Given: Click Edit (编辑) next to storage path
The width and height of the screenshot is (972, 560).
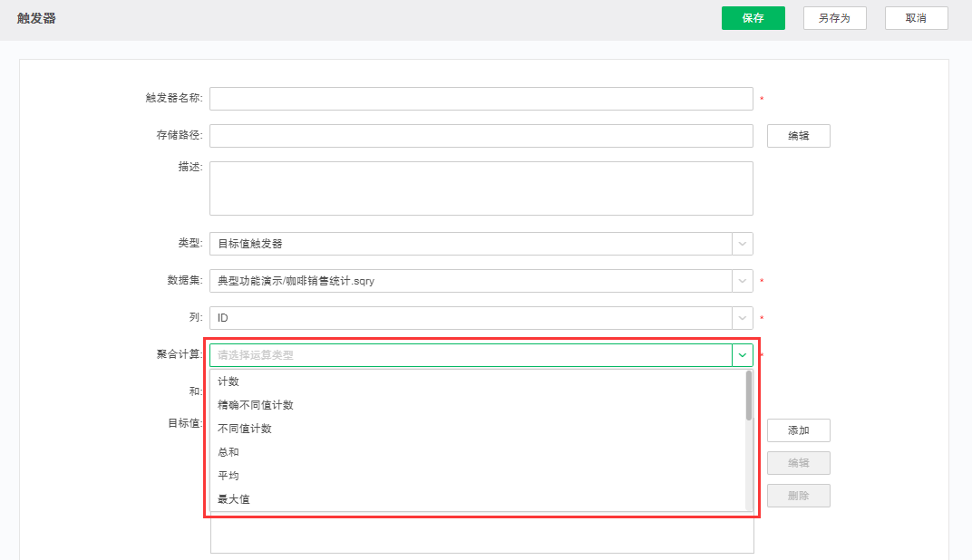Looking at the screenshot, I should coord(798,135).
